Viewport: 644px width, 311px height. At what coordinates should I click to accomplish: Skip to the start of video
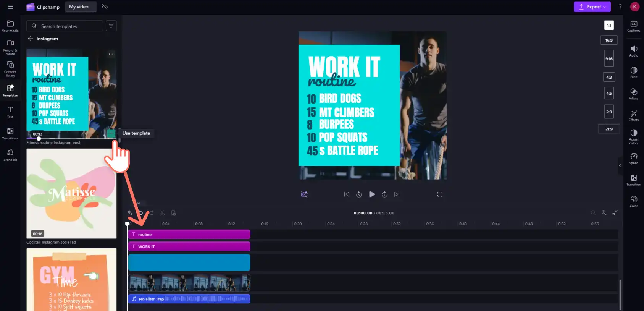(x=347, y=194)
